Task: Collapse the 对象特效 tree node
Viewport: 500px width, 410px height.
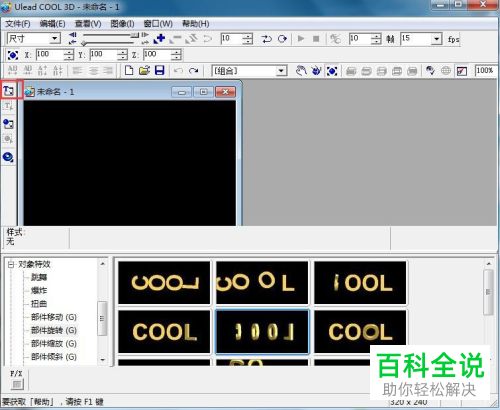Action: (11, 265)
